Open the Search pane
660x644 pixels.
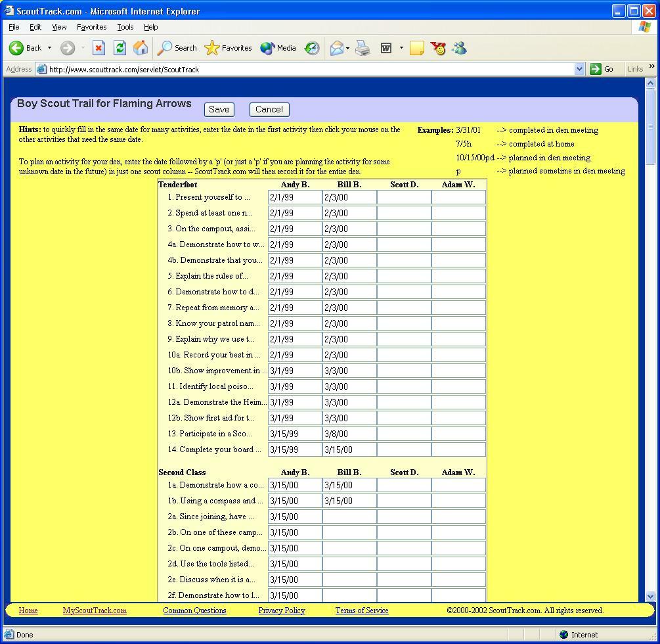pyautogui.click(x=177, y=48)
